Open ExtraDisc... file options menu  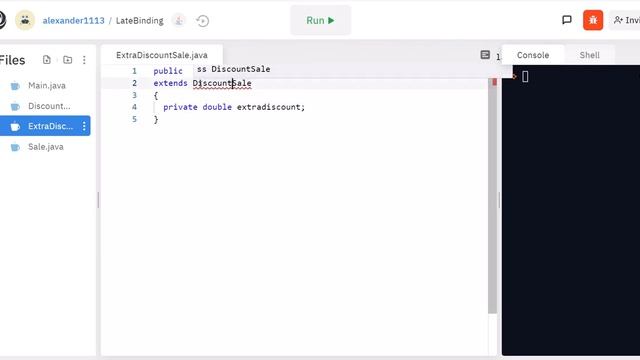[84, 126]
